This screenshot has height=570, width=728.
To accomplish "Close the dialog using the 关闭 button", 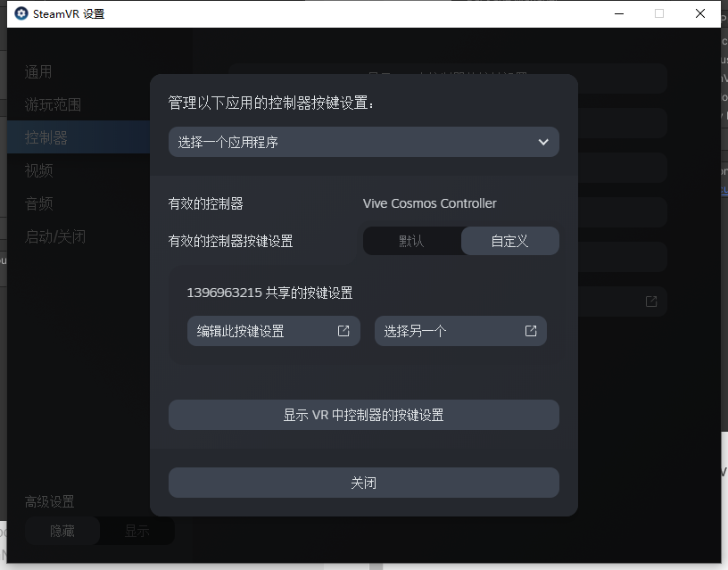I will 364,483.
